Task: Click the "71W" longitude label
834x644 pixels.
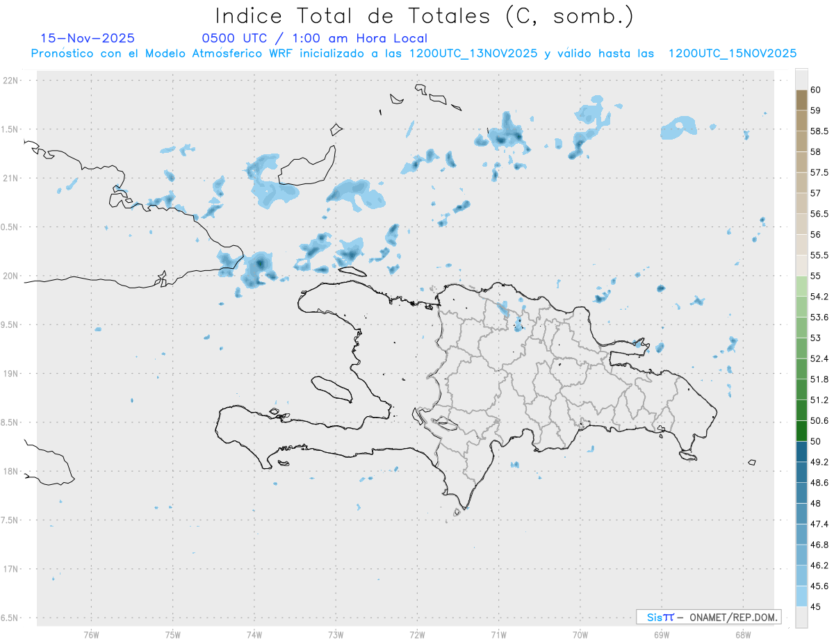Action: coord(498,634)
